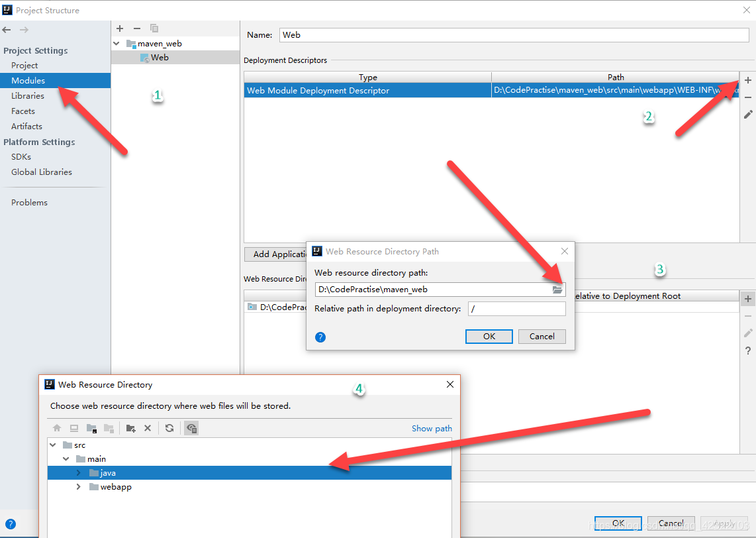Delete selected item X icon in chooser
This screenshot has height=538, width=756.
point(148,428)
